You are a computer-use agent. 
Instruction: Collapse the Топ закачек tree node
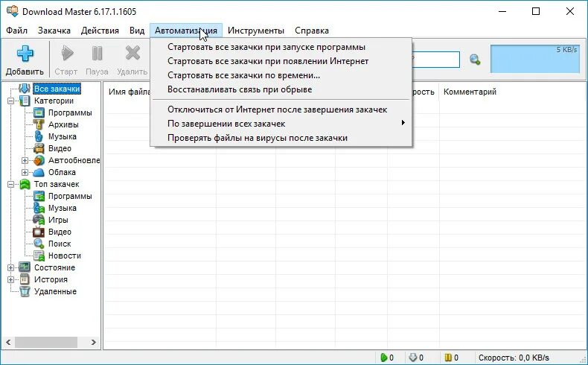click(11, 184)
